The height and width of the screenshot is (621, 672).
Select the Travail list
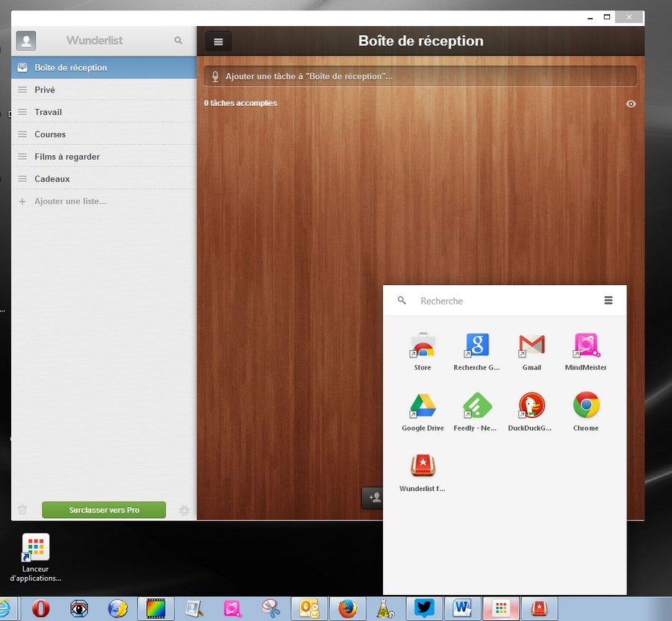coord(48,112)
